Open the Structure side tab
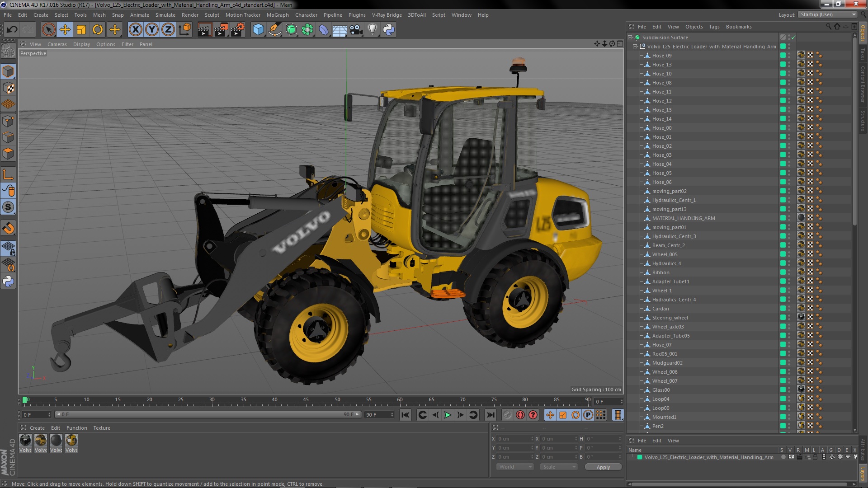 [x=863, y=120]
